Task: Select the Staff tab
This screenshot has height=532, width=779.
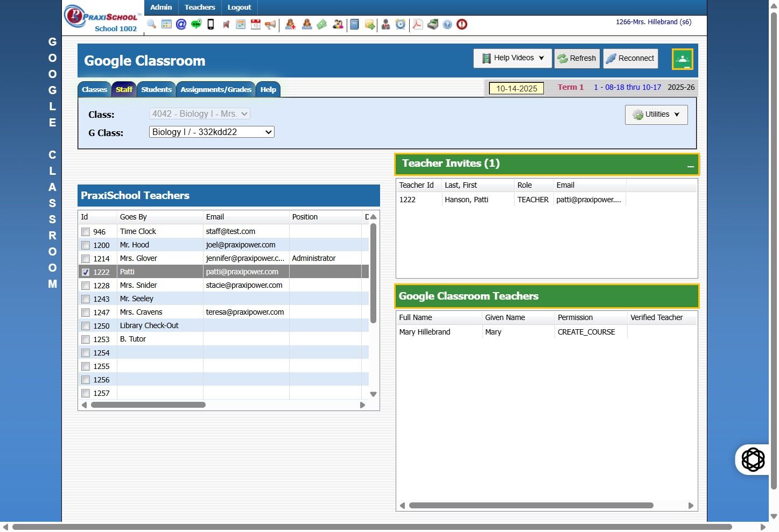Action: point(124,90)
